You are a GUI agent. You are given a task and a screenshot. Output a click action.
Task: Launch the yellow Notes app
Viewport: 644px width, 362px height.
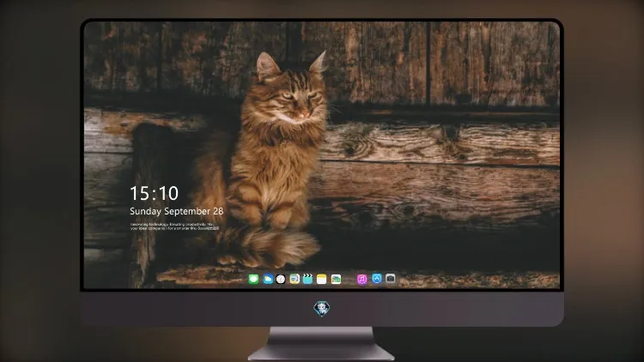click(322, 279)
